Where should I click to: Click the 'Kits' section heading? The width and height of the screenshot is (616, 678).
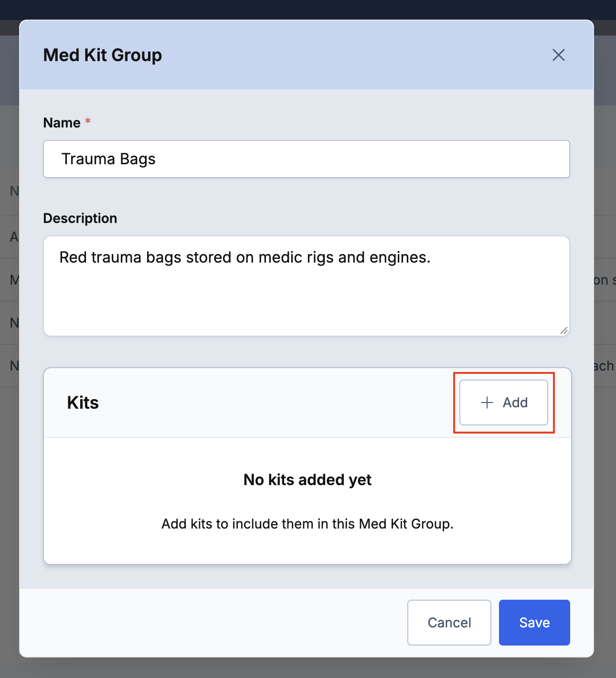83,403
